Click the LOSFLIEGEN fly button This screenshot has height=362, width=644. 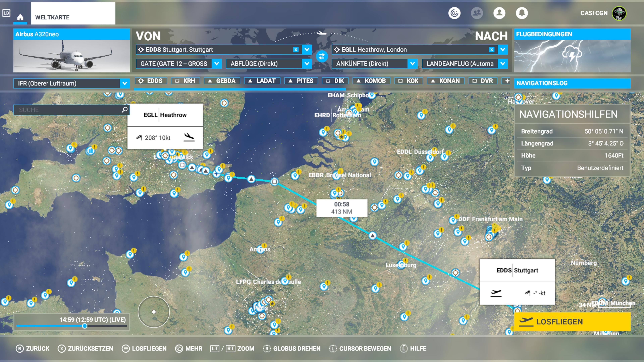coord(572,322)
